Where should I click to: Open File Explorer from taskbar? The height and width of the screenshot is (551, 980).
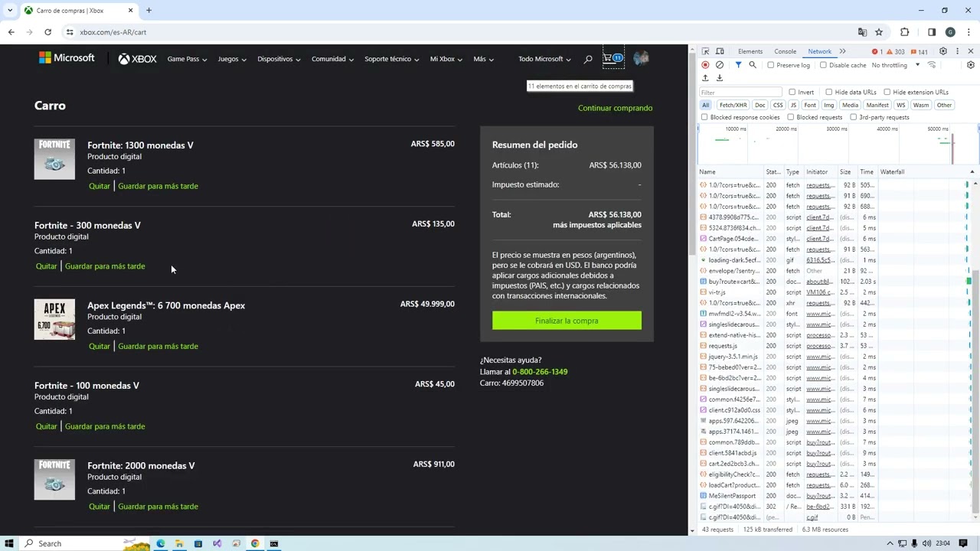click(179, 543)
